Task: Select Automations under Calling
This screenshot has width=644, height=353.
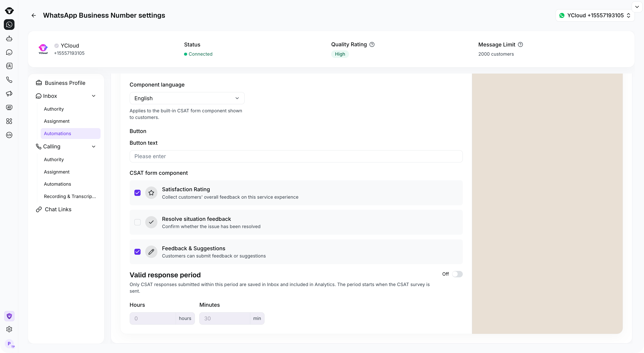Action: (57, 184)
